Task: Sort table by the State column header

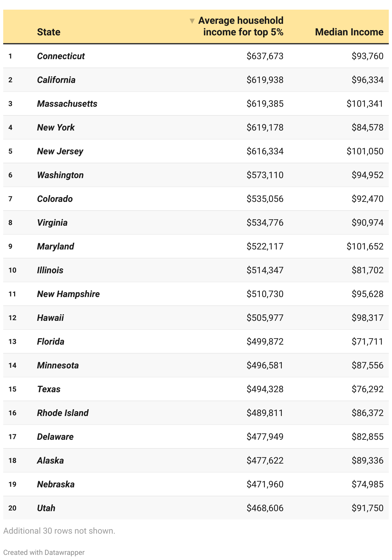Action: coord(49,32)
